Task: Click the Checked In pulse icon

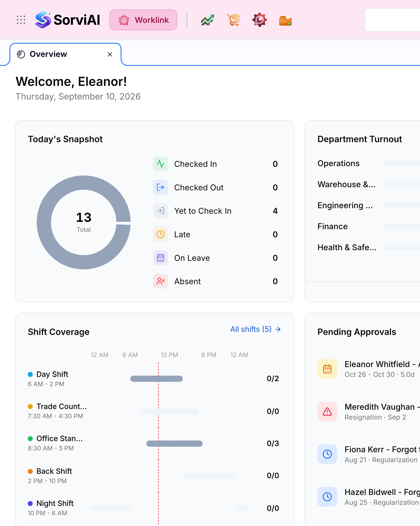Action: point(160,164)
